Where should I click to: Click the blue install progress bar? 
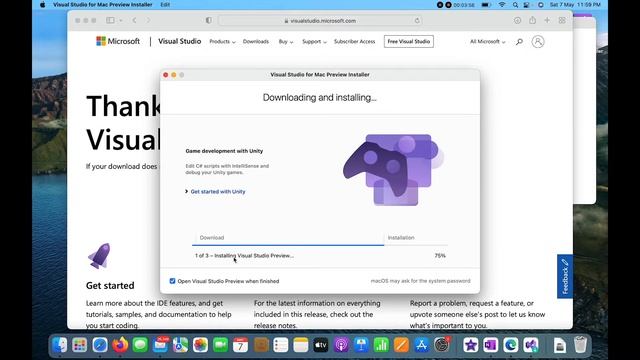pos(288,245)
